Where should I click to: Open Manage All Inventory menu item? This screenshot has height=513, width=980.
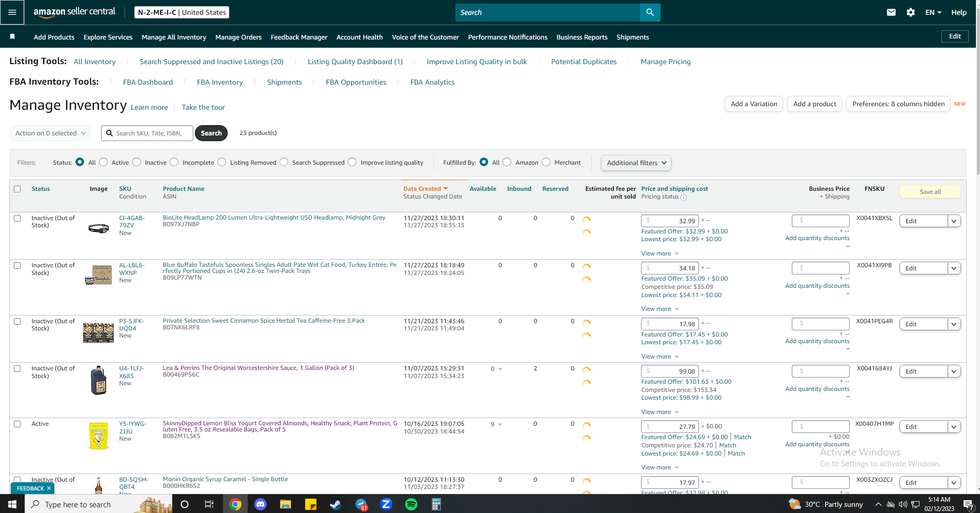(x=174, y=37)
